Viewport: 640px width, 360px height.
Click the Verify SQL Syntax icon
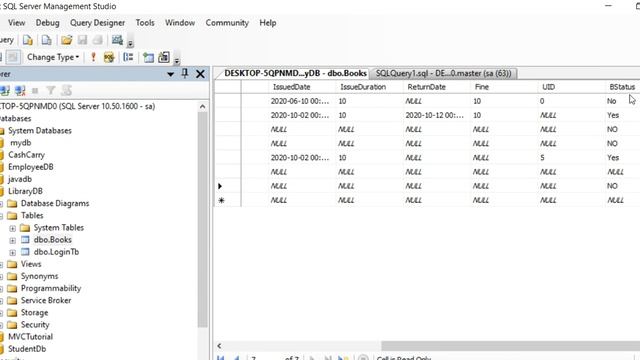coord(109,57)
